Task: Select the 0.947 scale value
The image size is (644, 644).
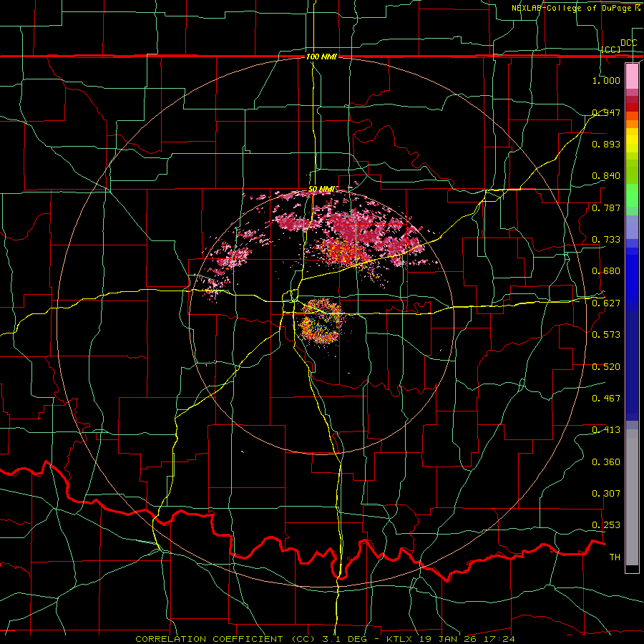Action: 606,112
